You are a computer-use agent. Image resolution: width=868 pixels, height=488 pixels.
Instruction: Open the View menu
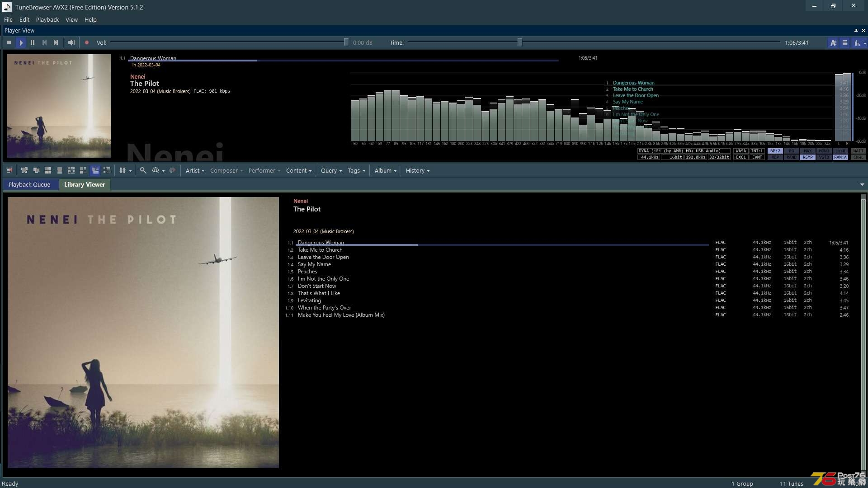coord(71,19)
